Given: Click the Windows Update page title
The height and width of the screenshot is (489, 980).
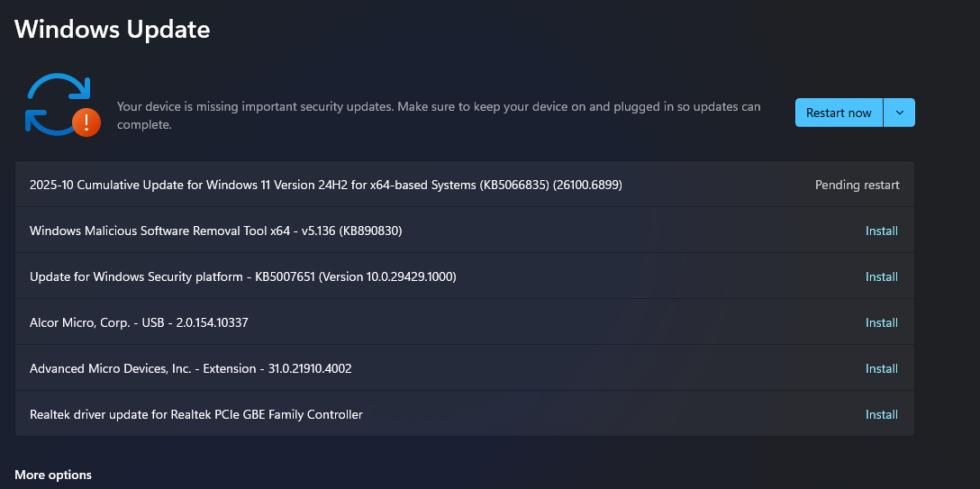Looking at the screenshot, I should tap(113, 29).
